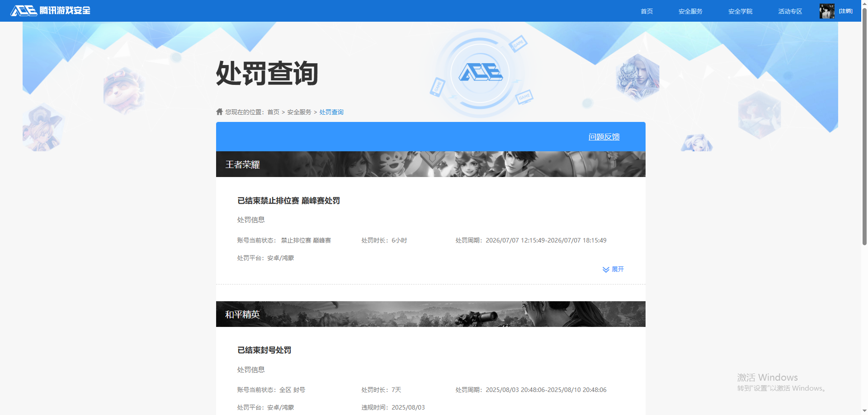Viewport: 868px width, 415px height.
Task: Click the 处罚时长：6小时 text
Action: 384,240
